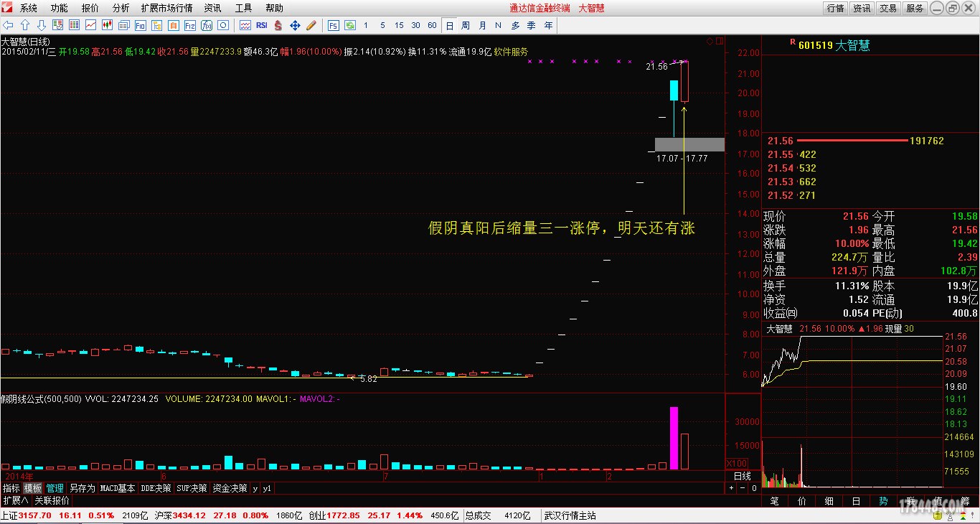
Task: Switch to 60-minute period
Action: click(x=432, y=25)
